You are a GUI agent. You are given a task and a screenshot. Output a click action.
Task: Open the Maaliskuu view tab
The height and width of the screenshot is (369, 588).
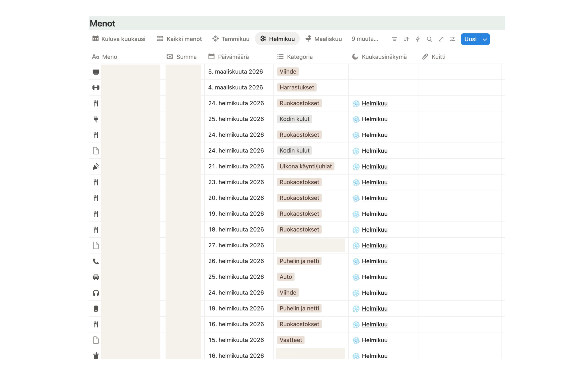point(324,39)
